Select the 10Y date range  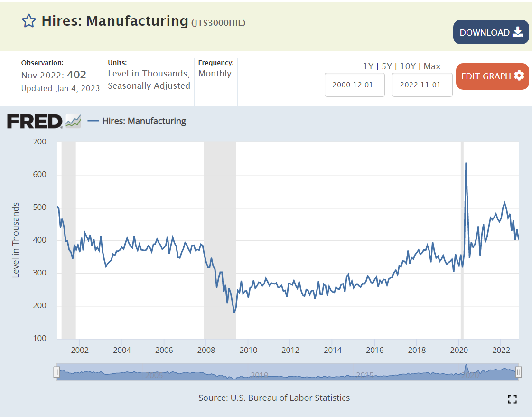tap(409, 66)
